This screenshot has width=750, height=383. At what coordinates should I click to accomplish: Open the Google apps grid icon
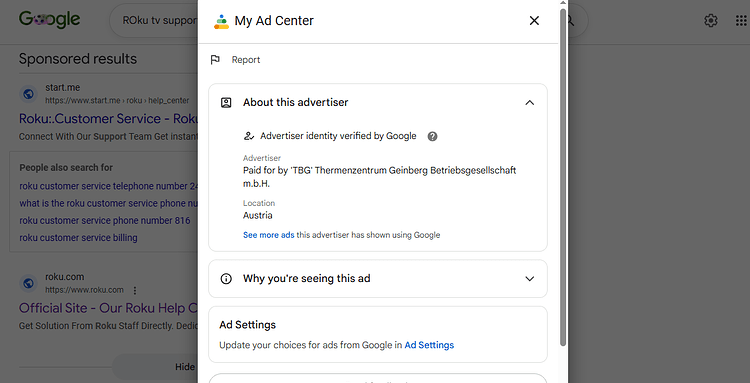coord(741,21)
